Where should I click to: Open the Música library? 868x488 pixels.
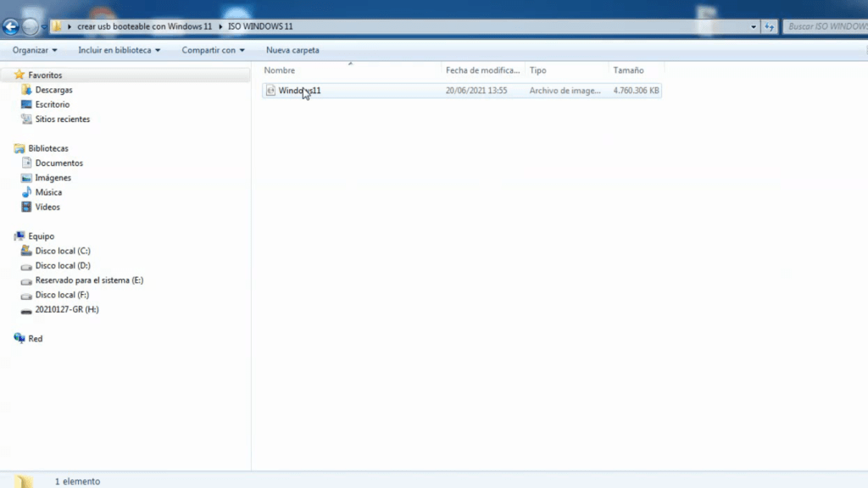48,192
